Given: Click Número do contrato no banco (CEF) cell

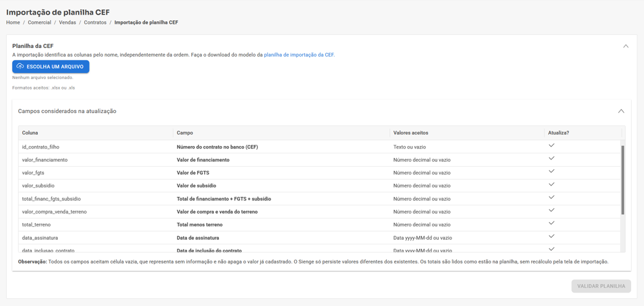Looking at the screenshot, I should (281, 147).
